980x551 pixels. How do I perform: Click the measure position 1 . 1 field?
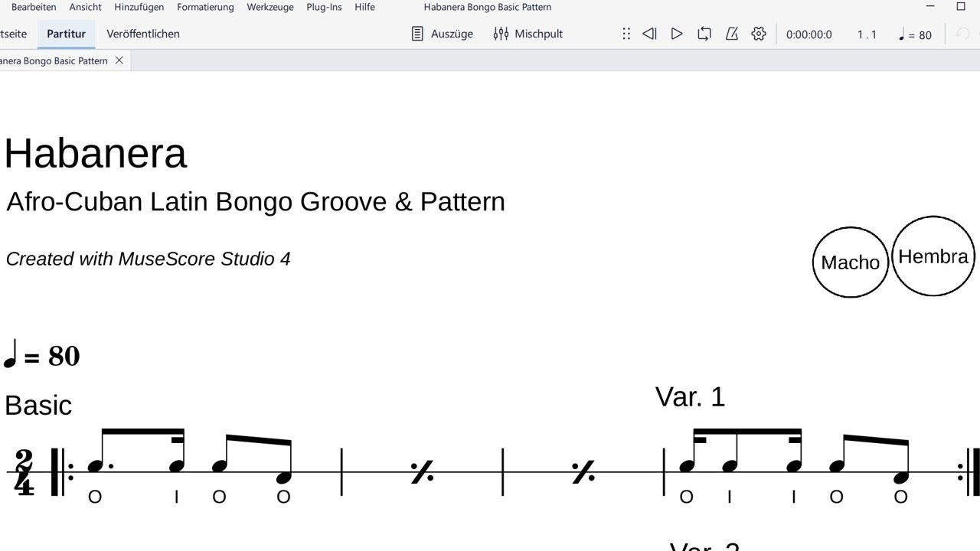[x=867, y=34]
